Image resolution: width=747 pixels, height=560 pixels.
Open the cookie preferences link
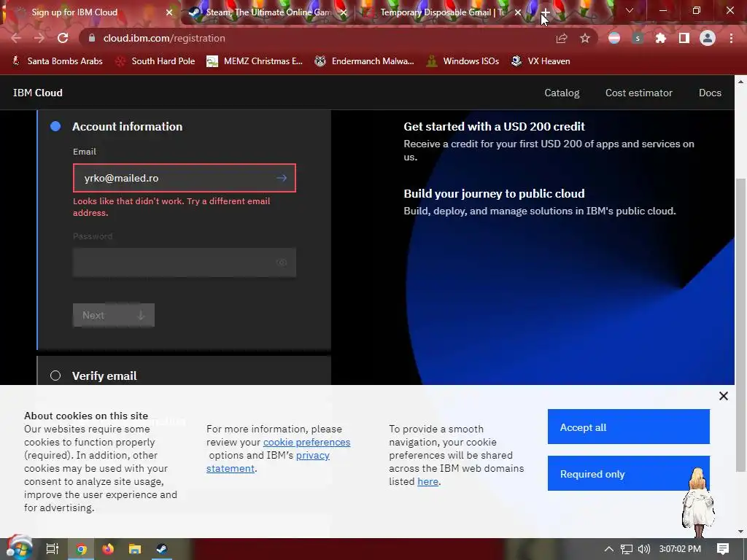[x=306, y=442]
